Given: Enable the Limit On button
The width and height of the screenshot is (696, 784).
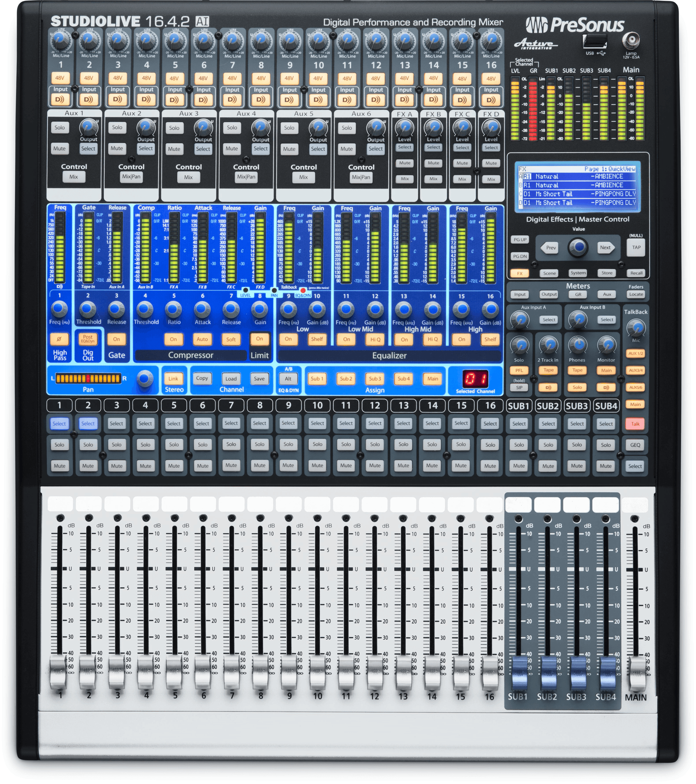Looking at the screenshot, I should 260,339.
